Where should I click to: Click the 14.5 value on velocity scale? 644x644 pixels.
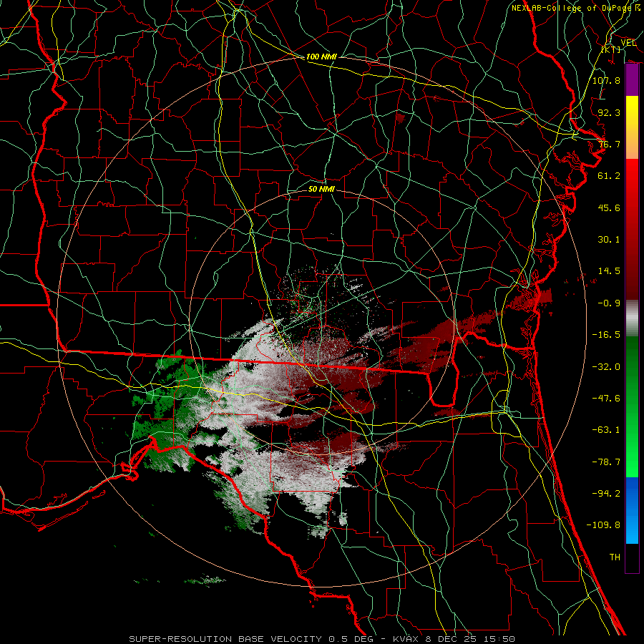pyautogui.click(x=609, y=271)
